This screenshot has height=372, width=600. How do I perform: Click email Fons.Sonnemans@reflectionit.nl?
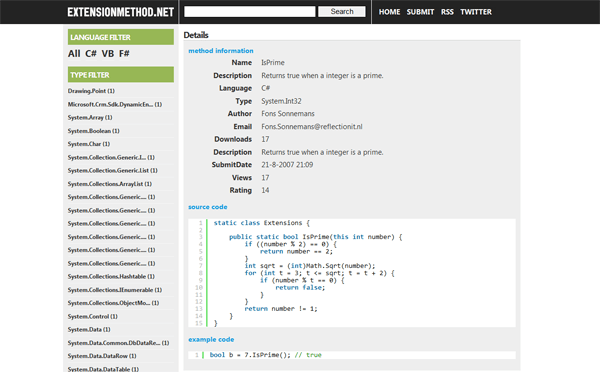click(312, 127)
